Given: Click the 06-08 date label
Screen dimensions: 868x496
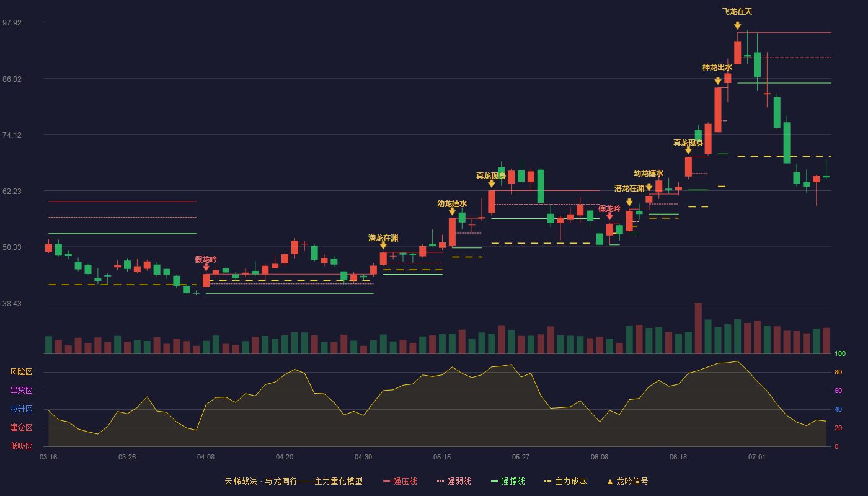Looking at the screenshot, I should (x=600, y=457).
